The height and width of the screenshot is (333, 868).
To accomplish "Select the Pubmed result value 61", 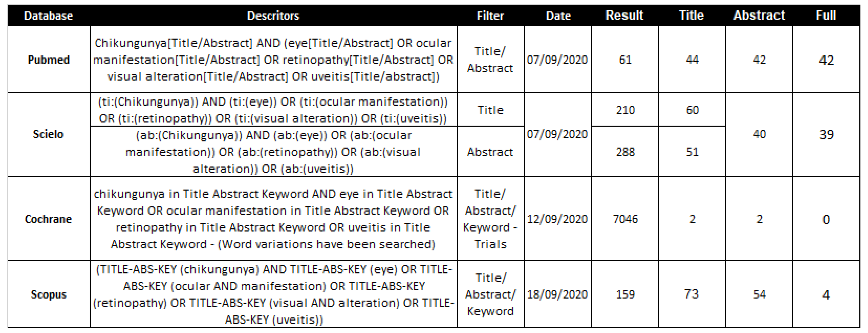I will point(625,60).
